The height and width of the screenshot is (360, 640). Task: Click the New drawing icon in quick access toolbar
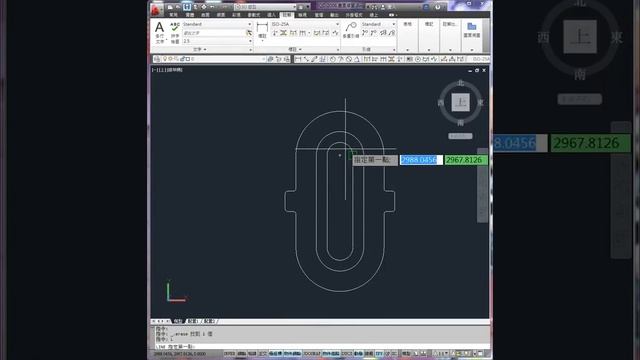point(170,7)
